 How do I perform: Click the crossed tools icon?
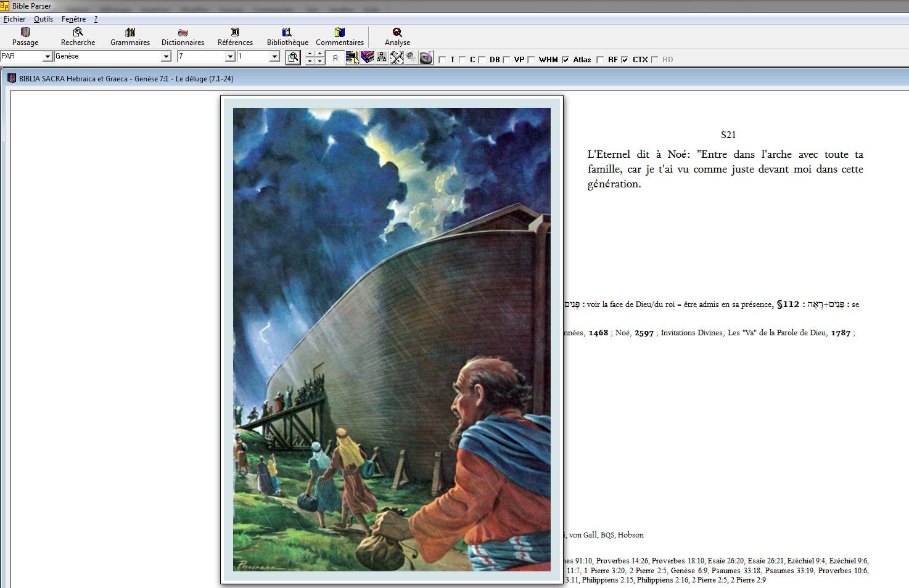[397, 58]
